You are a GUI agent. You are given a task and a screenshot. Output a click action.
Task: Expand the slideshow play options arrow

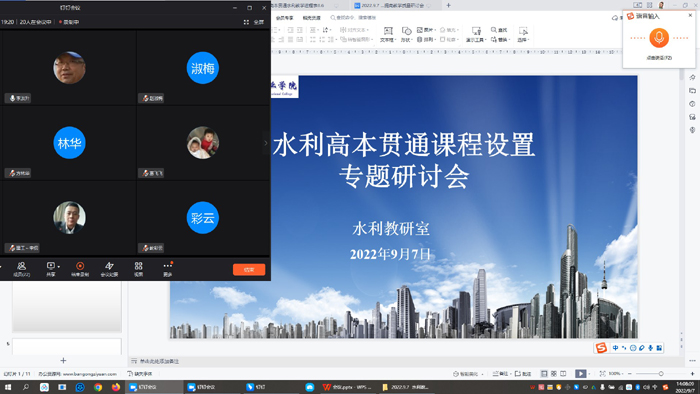(589, 374)
